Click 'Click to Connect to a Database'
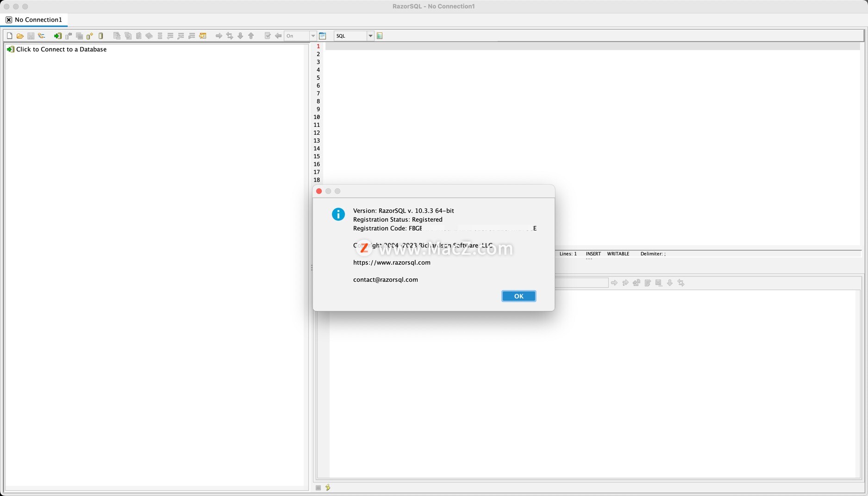The image size is (868, 496). click(61, 49)
